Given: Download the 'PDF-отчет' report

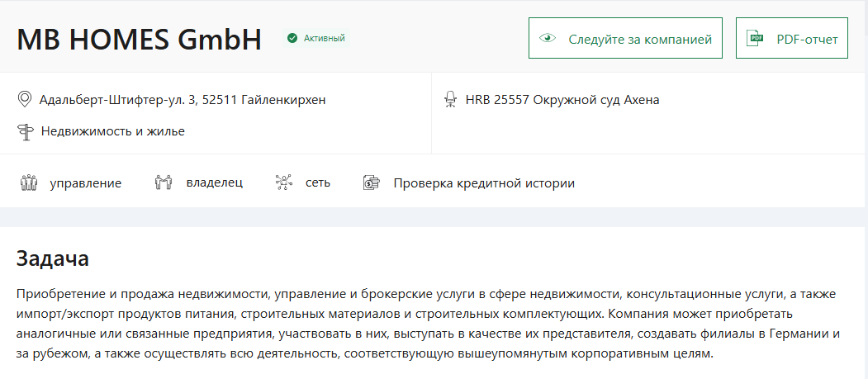Looking at the screenshot, I should pyautogui.click(x=792, y=38).
